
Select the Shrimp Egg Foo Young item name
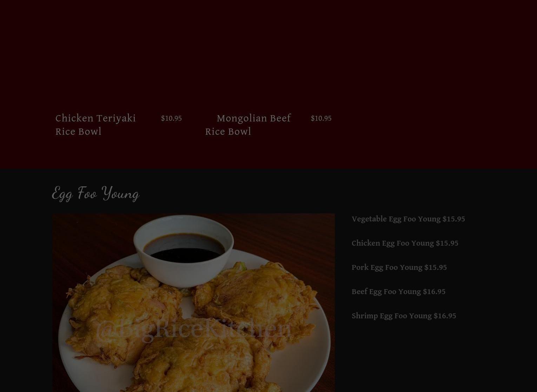click(392, 316)
